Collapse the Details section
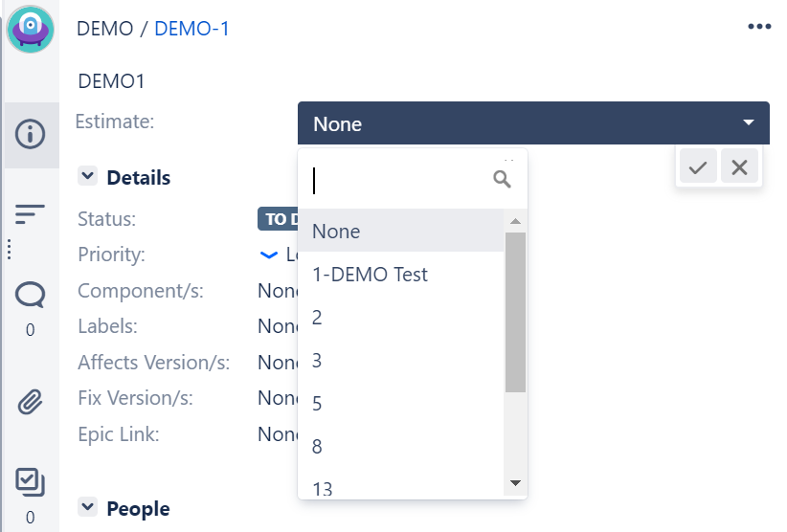The width and height of the screenshot is (787, 532). tap(88, 177)
